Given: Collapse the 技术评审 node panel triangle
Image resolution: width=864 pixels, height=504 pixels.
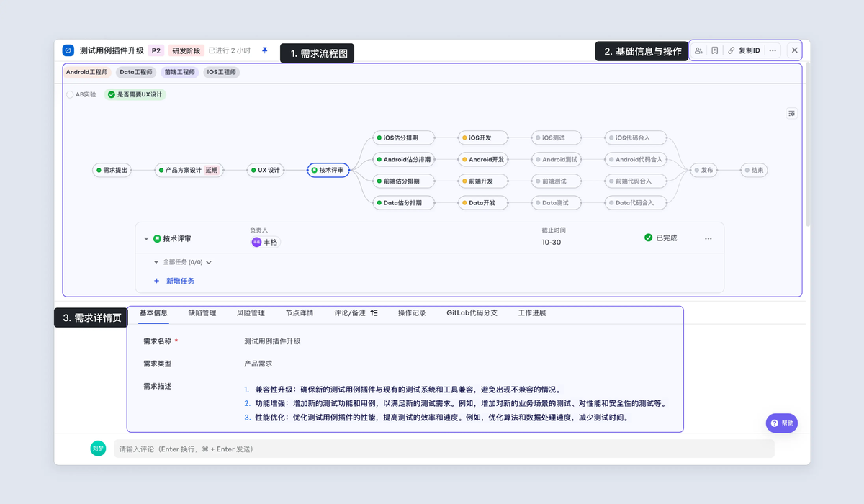Looking at the screenshot, I should click(x=146, y=239).
